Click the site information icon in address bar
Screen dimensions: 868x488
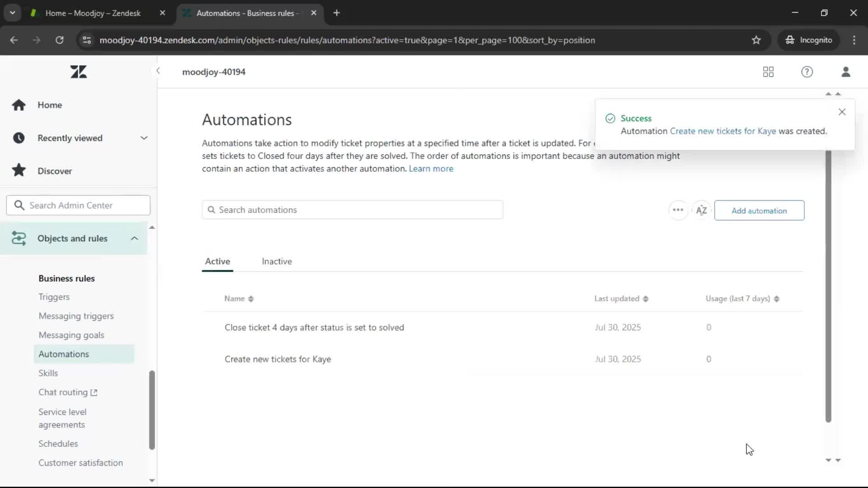point(86,40)
